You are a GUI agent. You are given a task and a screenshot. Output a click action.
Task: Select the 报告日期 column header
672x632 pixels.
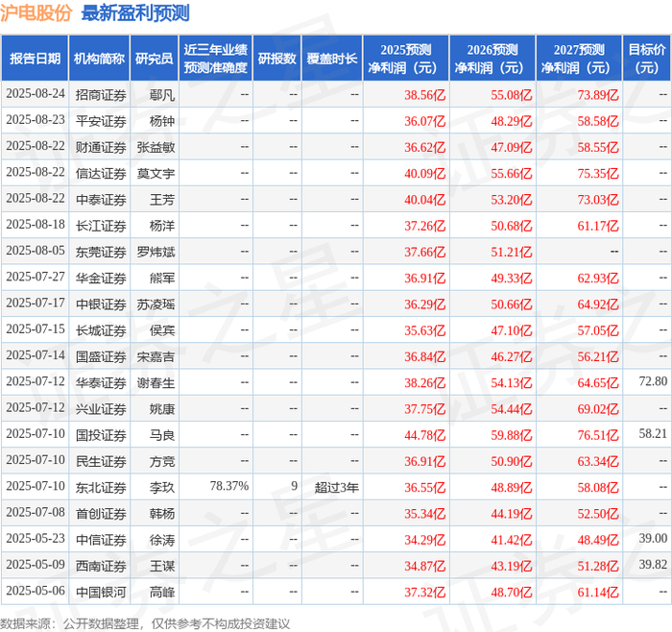(35, 59)
